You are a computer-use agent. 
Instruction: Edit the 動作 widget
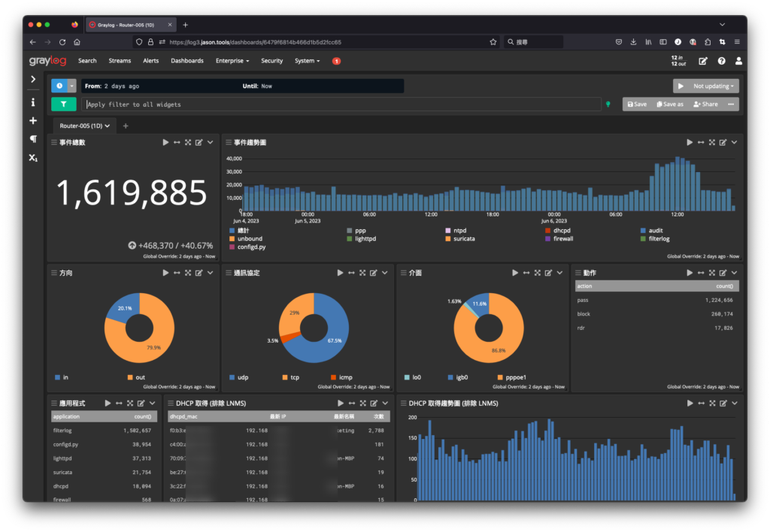(x=723, y=273)
